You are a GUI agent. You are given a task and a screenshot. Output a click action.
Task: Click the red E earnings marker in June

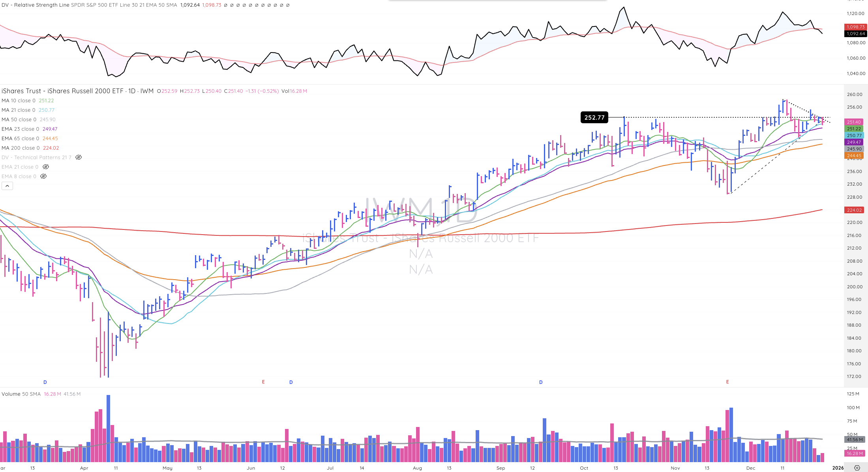click(263, 382)
